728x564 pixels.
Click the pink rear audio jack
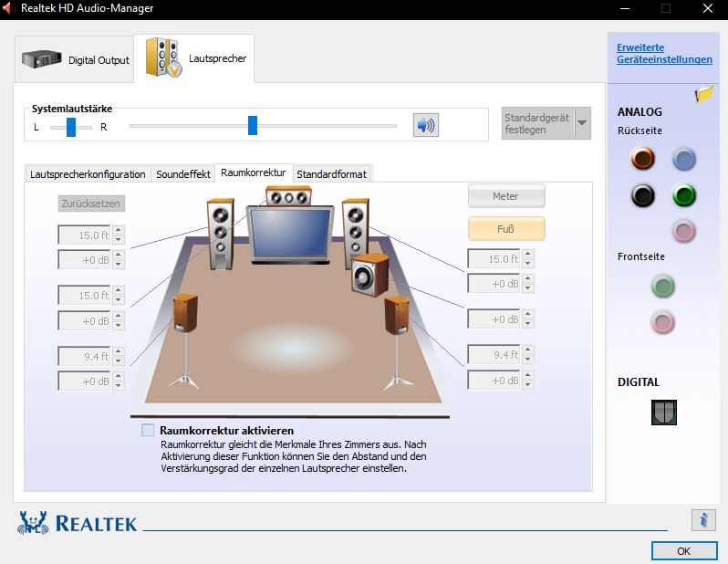coord(684,231)
